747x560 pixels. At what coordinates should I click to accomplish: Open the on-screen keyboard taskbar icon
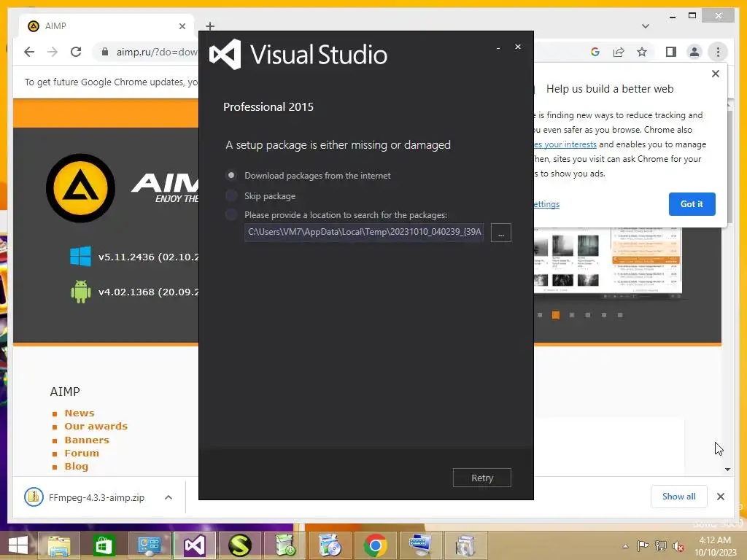point(420,545)
